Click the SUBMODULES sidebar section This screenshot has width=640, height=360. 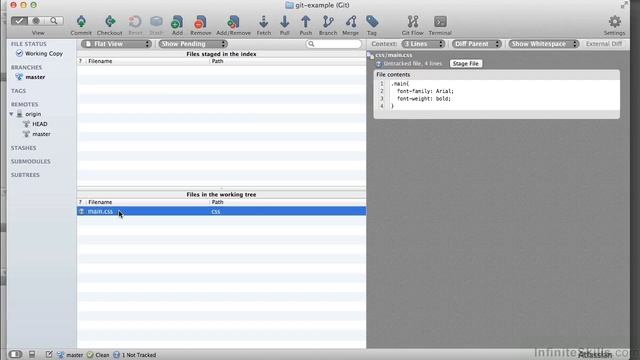click(x=31, y=161)
